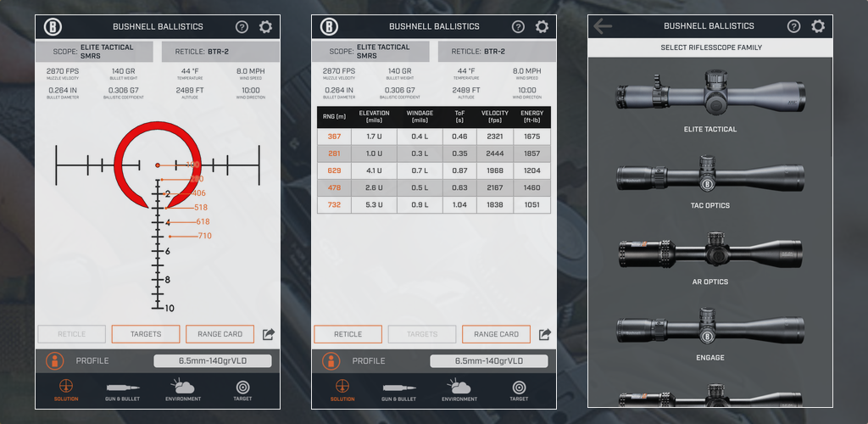This screenshot has width=868, height=424.
Task: Click 44 °F temperature in left panel
Action: [x=189, y=74]
